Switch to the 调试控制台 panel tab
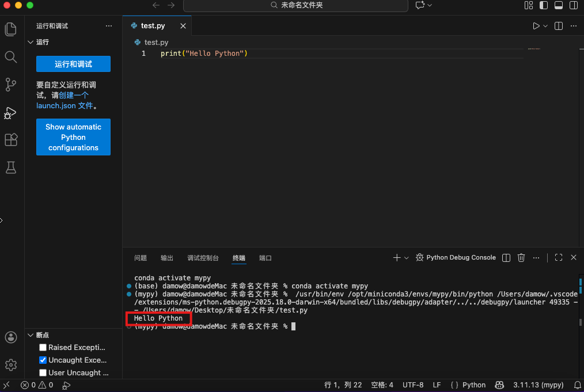The height and width of the screenshot is (392, 584). point(203,258)
